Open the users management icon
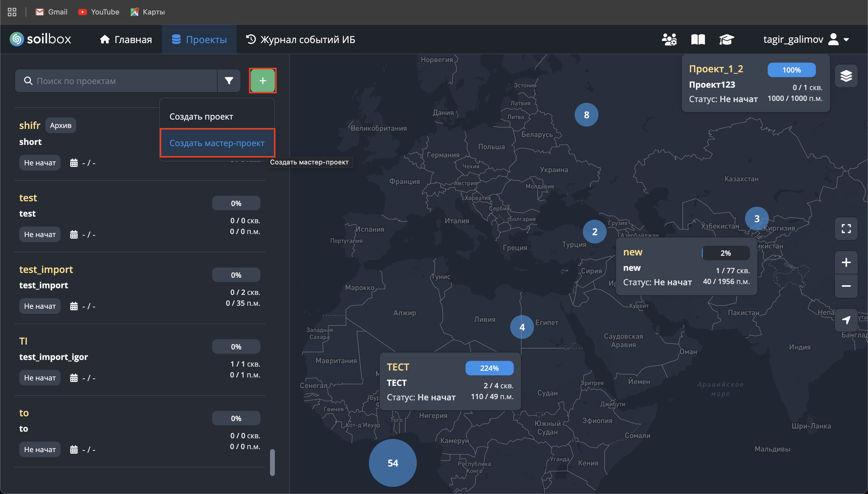This screenshot has height=494, width=868. (x=669, y=39)
